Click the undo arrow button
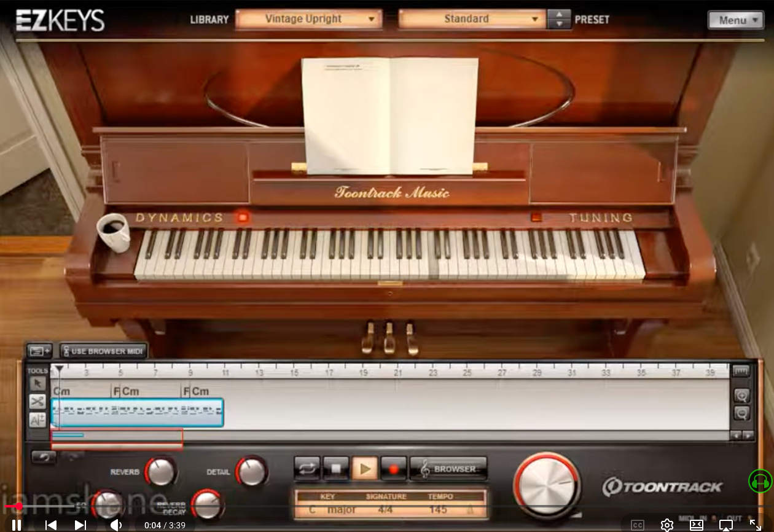 pos(44,458)
